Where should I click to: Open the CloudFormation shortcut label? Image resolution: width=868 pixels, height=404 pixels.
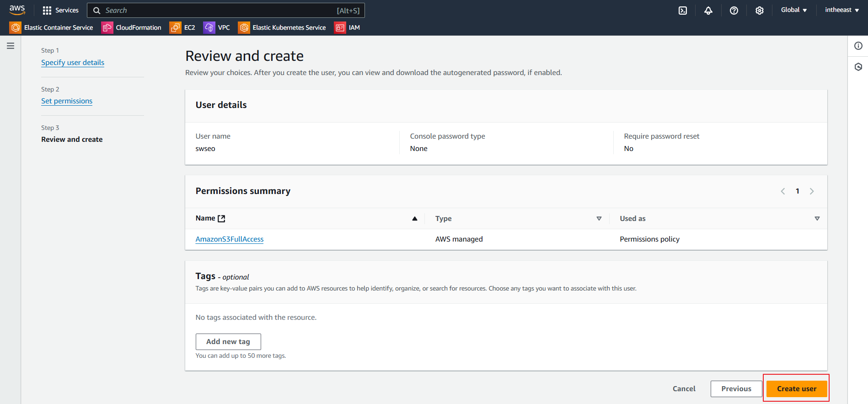[139, 27]
